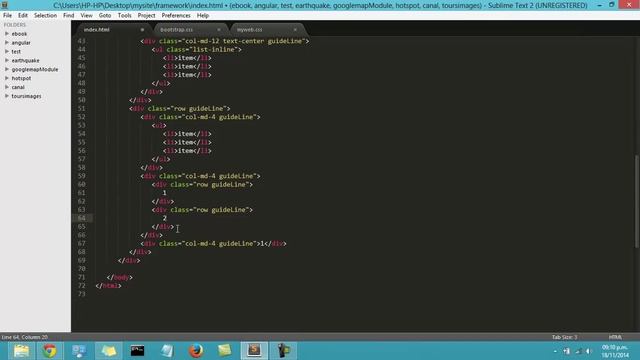Select the googlemapModule folder name
The height and width of the screenshot is (360, 640).
pyautogui.click(x=35, y=69)
